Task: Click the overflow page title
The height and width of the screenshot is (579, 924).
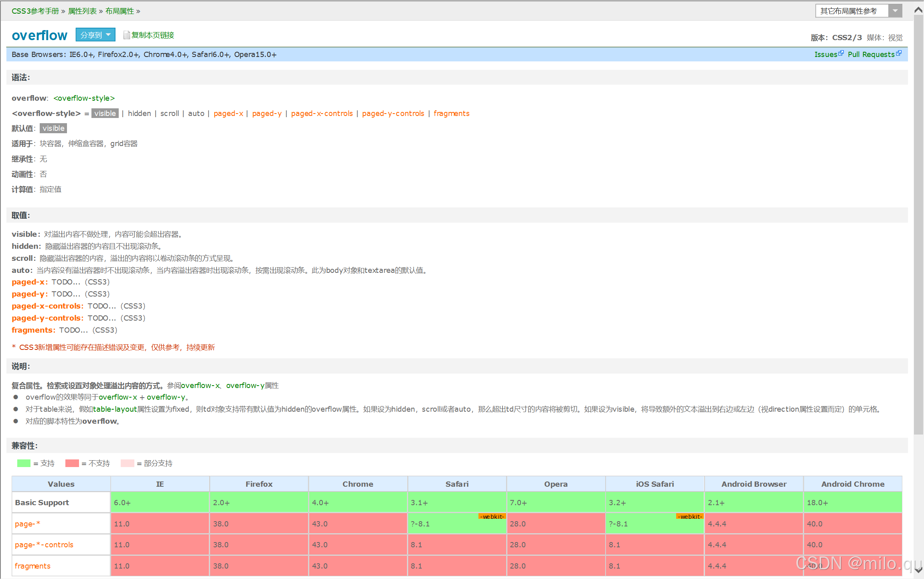Action: point(39,35)
